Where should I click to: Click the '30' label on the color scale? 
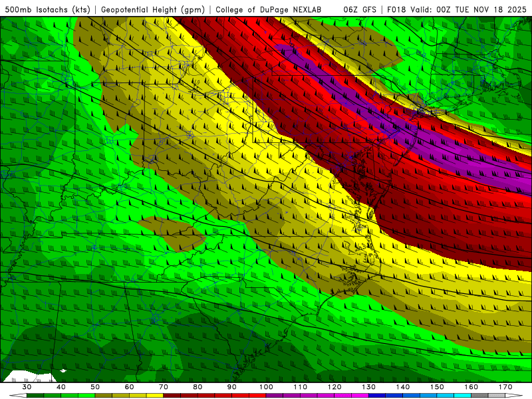tap(27, 387)
